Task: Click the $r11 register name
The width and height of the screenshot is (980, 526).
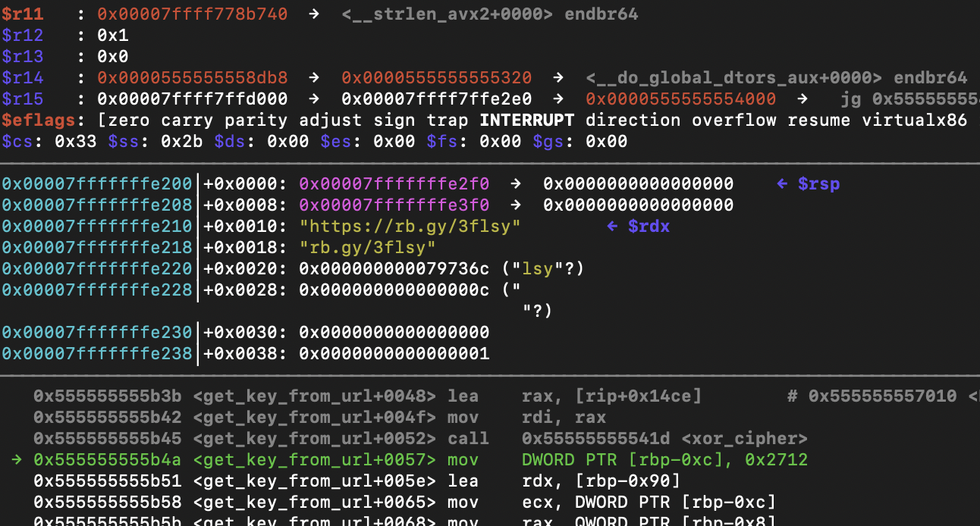Action: (23, 14)
